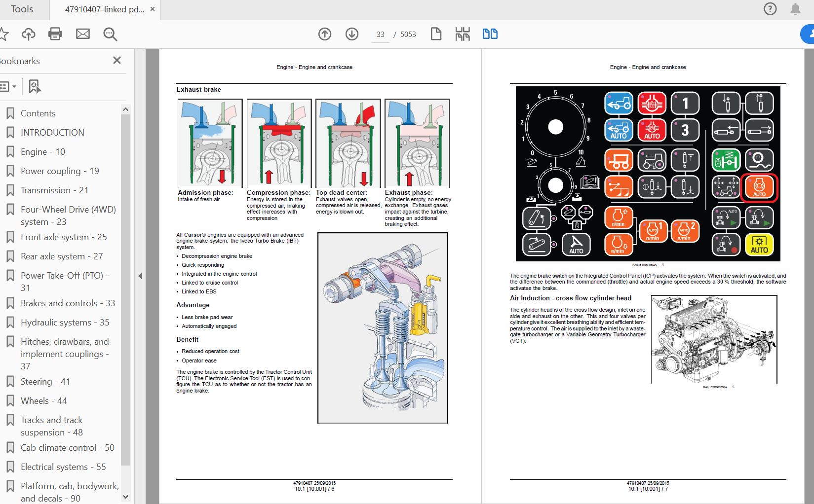
Task: Click the user profile icon at top right
Action: (x=808, y=34)
